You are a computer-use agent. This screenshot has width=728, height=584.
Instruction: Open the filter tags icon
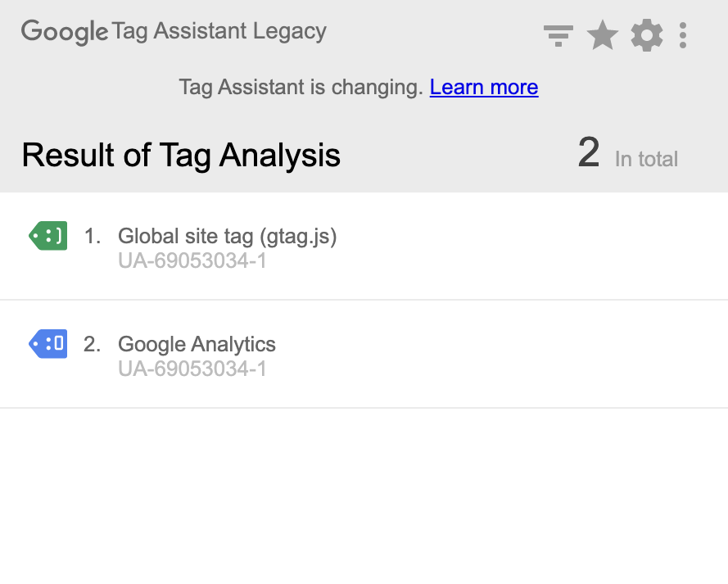tap(558, 36)
